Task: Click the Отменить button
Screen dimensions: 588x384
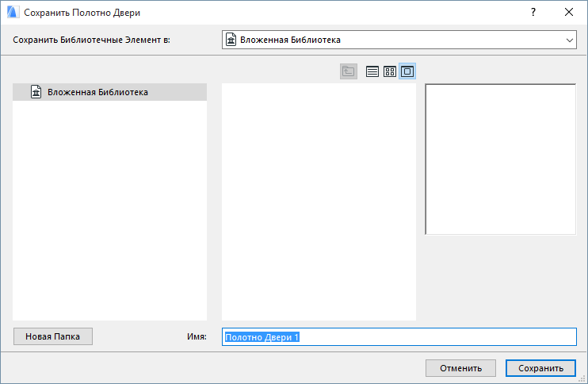Action: coord(460,368)
